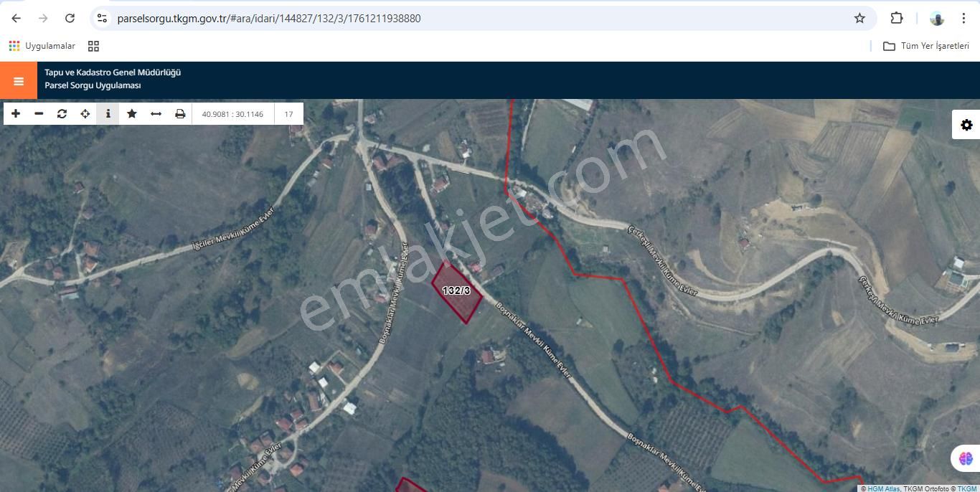
Task: Click the star favorites icon
Action: (132, 114)
